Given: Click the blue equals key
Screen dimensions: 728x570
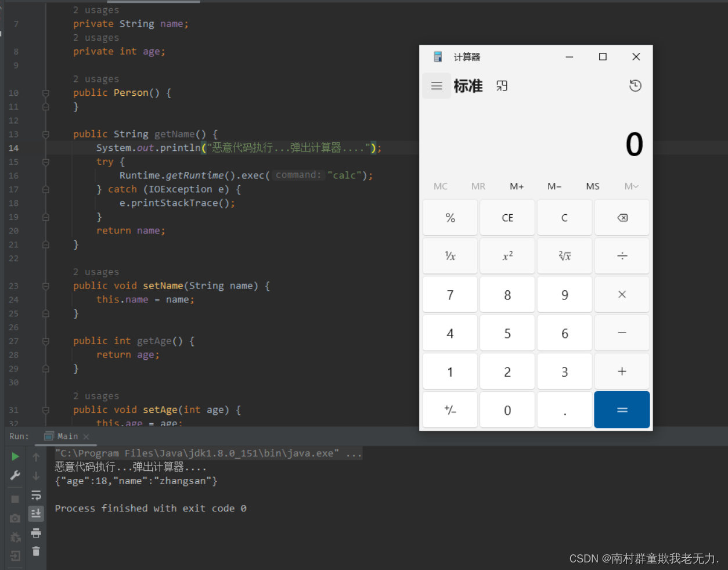Looking at the screenshot, I should coord(622,410).
